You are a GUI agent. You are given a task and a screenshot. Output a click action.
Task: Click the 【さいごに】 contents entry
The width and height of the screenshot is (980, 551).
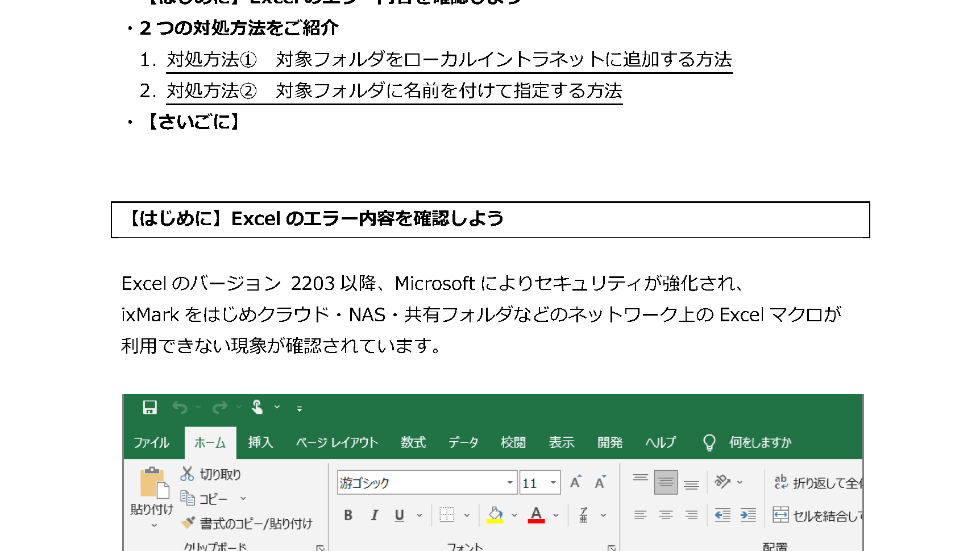[195, 121]
